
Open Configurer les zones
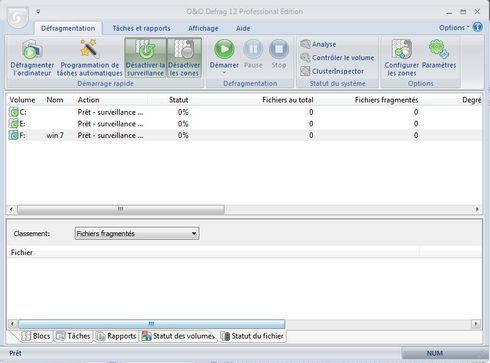point(402,57)
